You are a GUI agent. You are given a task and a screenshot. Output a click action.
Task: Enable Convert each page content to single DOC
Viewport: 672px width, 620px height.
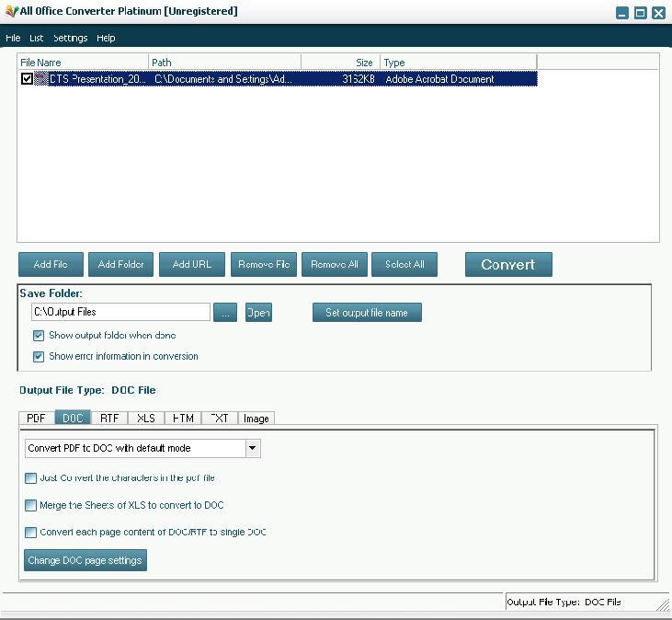(x=30, y=533)
